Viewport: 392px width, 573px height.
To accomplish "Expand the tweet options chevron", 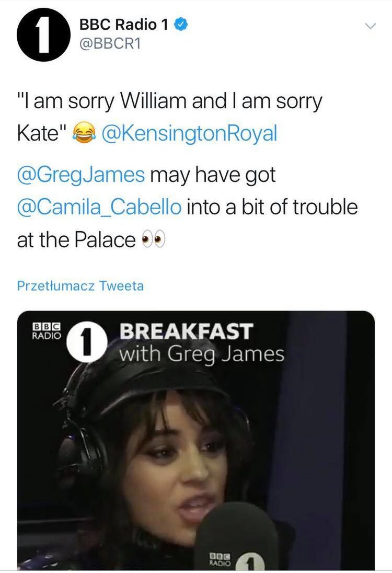I will (370, 25).
